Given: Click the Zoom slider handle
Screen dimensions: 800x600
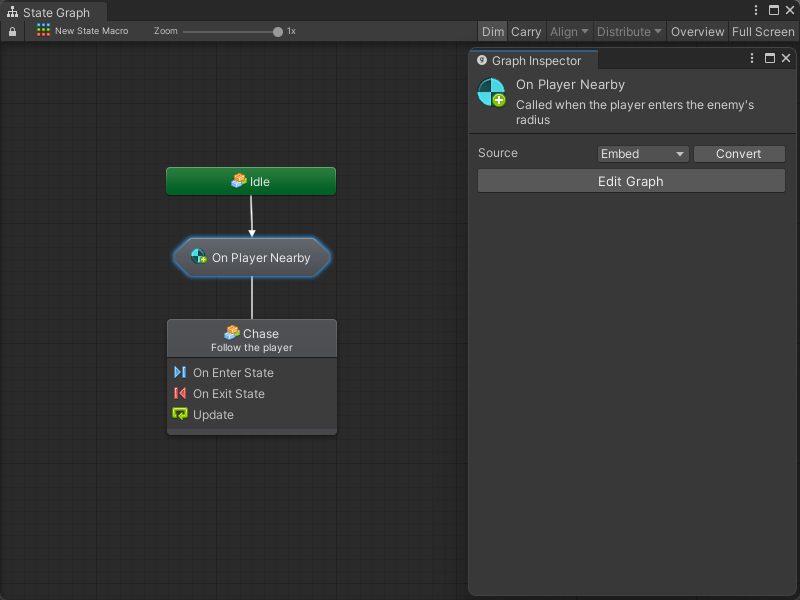Looking at the screenshot, I should [278, 32].
